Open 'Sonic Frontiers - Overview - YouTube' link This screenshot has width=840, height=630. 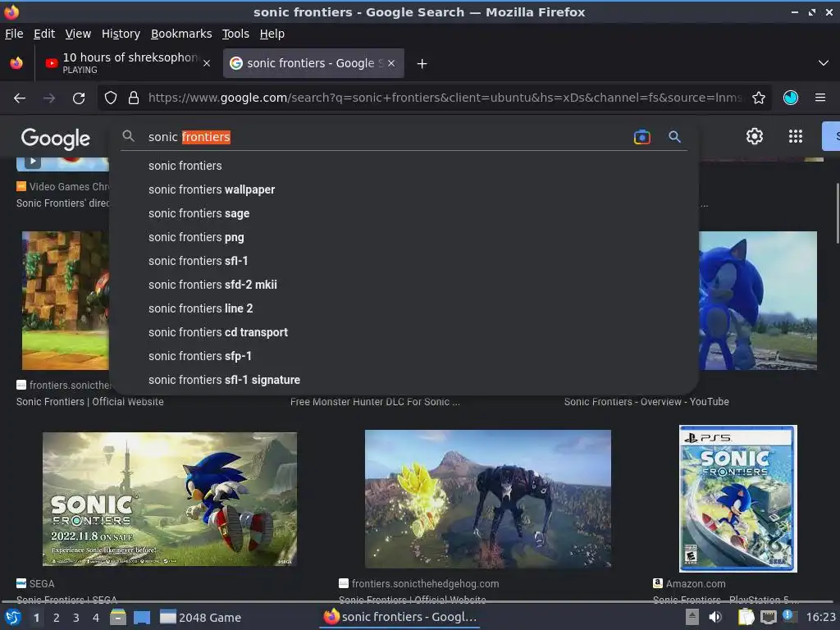(x=646, y=402)
